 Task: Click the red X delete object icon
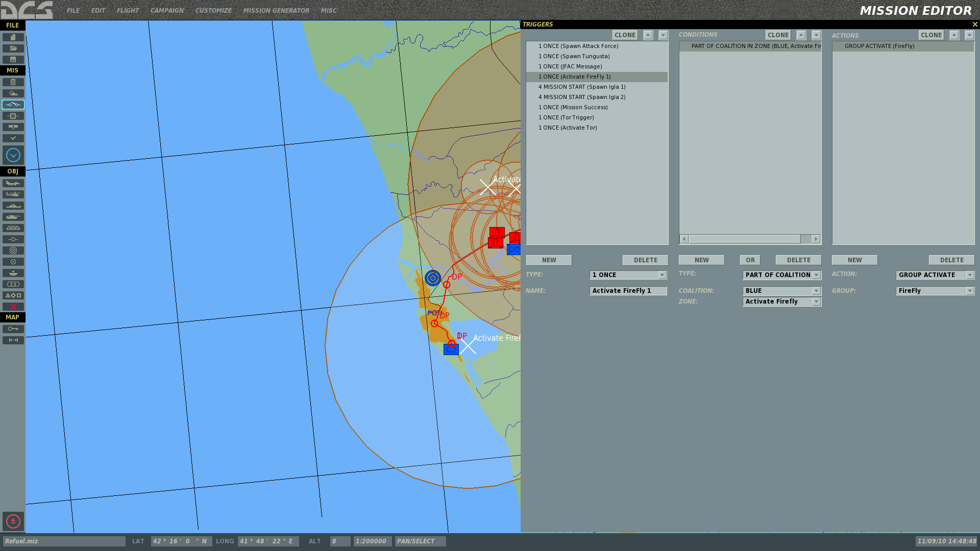(13, 307)
